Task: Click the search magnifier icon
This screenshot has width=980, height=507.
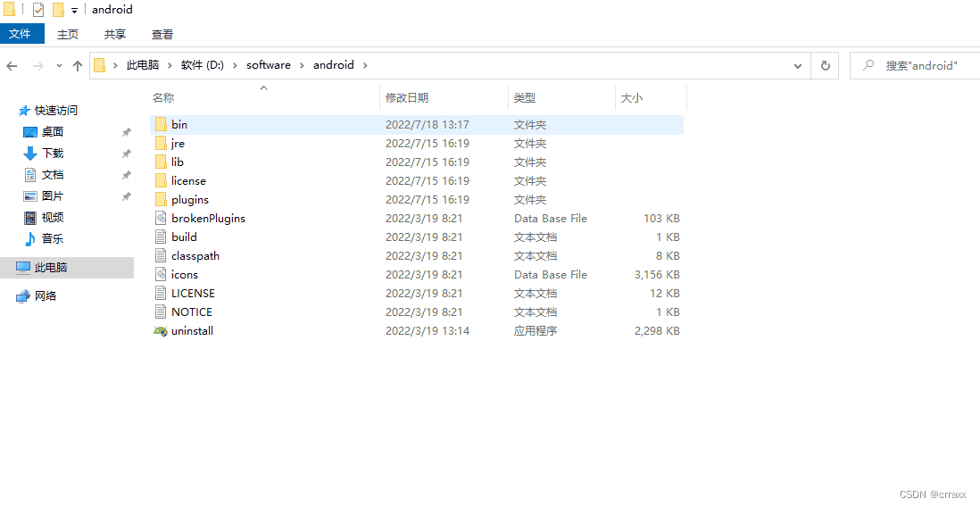Action: point(868,65)
